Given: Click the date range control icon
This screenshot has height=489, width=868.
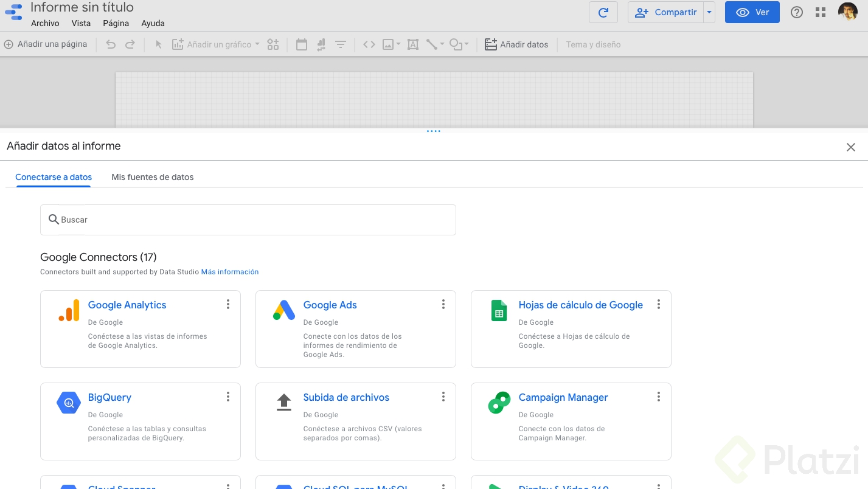Looking at the screenshot, I should 301,44.
